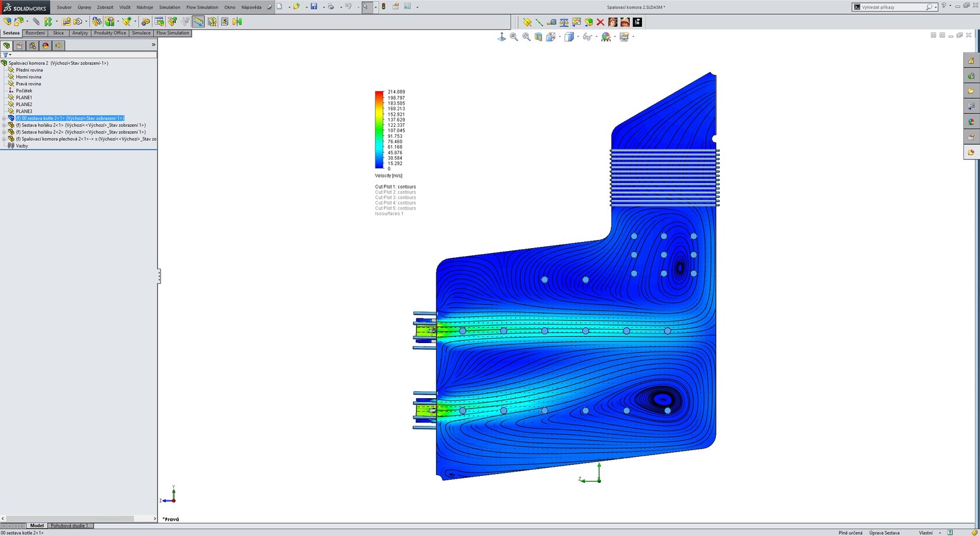Screen dimensions: 980x536
Task: Open the dropdown arrow beside New document
Action: (x=289, y=7)
